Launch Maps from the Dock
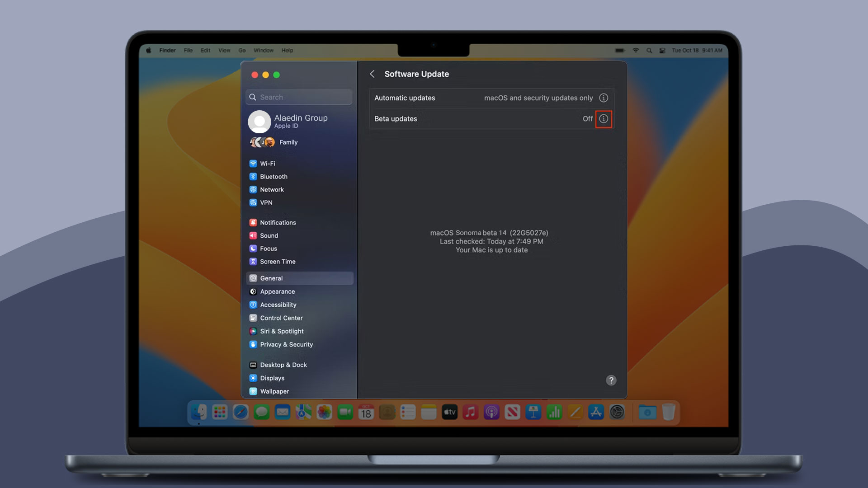Viewport: 868px width, 488px height. (303, 412)
